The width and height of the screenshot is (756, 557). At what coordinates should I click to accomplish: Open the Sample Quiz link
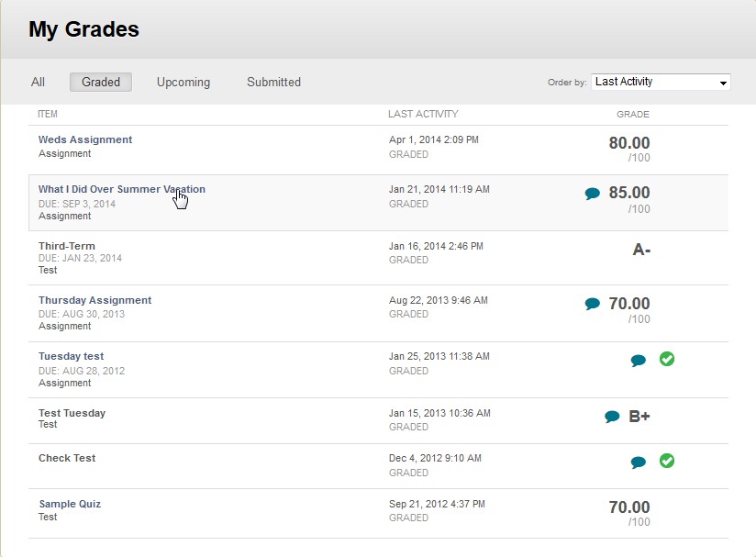[70, 504]
